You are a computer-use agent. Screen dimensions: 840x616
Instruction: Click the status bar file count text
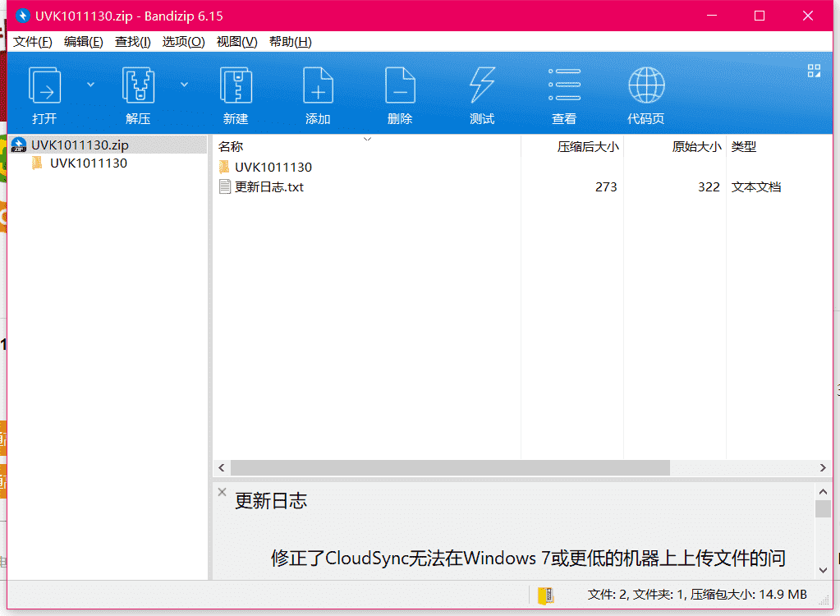coord(697,595)
